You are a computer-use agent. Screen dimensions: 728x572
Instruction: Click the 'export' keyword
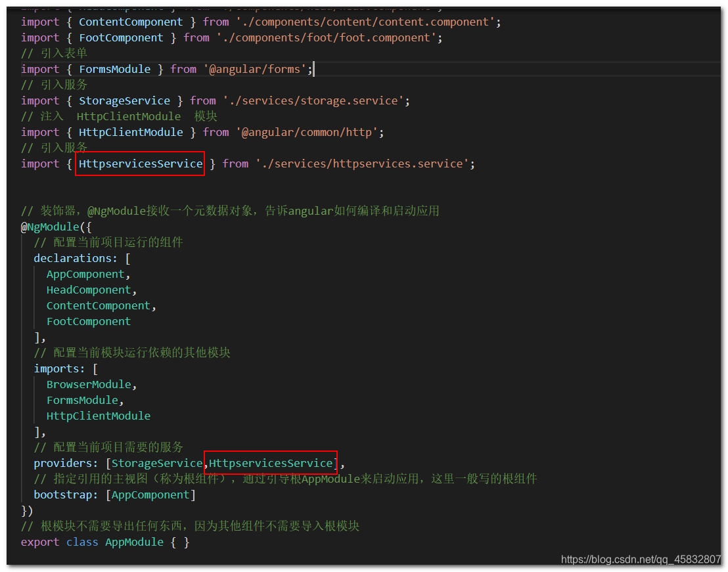pos(40,542)
